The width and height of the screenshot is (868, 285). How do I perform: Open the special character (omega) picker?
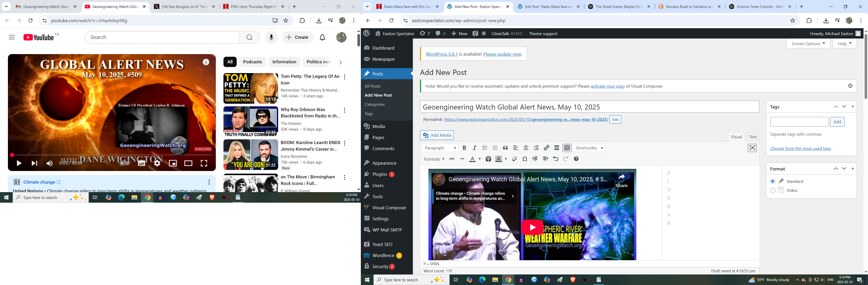(x=525, y=159)
